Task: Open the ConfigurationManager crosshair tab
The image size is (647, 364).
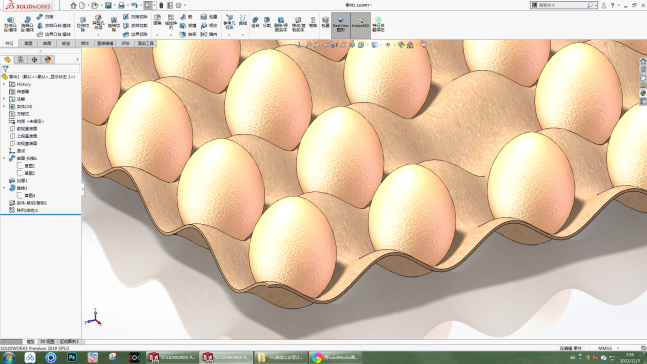Action: (x=34, y=60)
